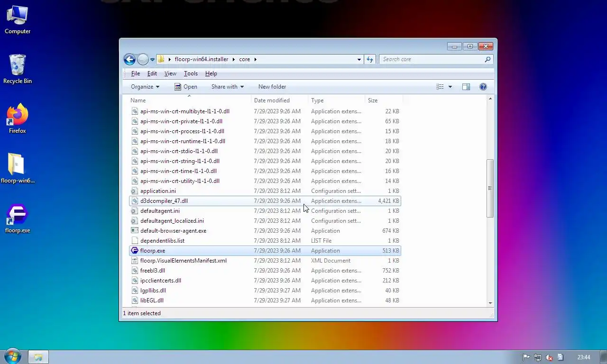Click the muted volume tray icon
The width and height of the screenshot is (607, 364).
pyautogui.click(x=549, y=357)
